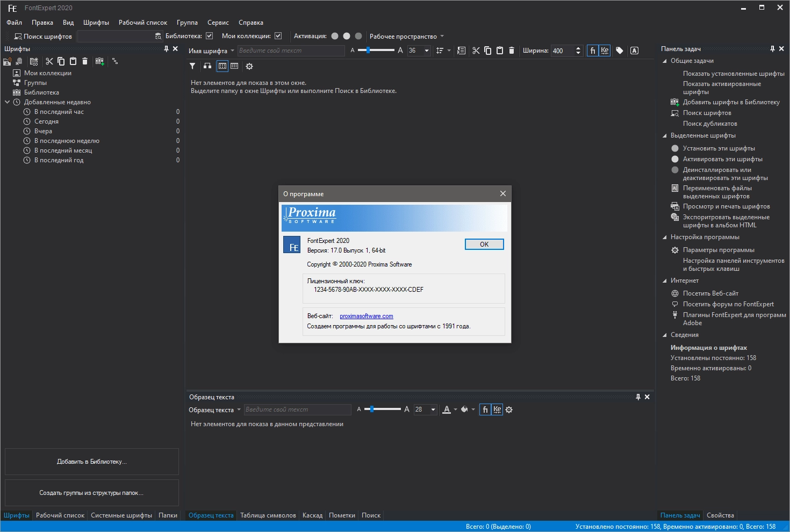Toggle ligatures fi button in top toolbar

[x=592, y=51]
